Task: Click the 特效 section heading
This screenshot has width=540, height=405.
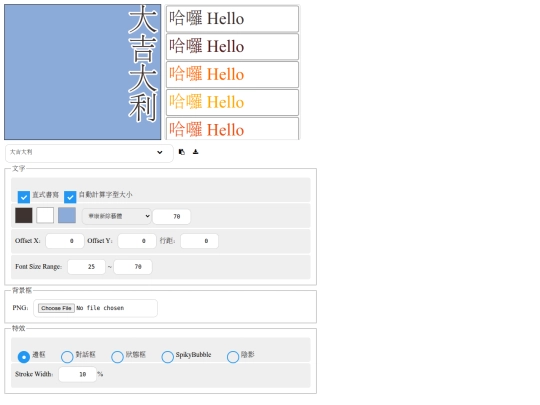Action: (x=19, y=328)
